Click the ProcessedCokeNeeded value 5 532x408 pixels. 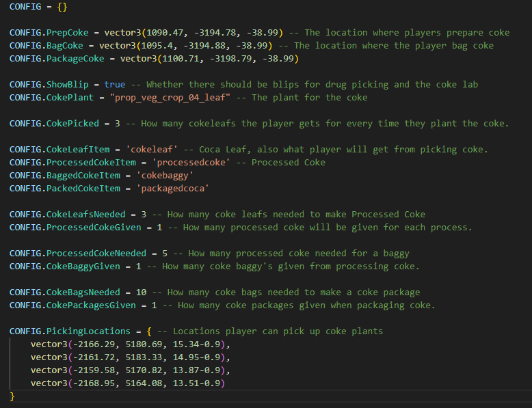165,254
